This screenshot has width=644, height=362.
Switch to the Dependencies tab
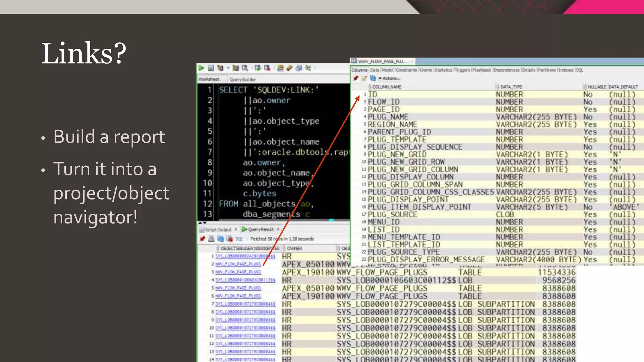coord(507,70)
